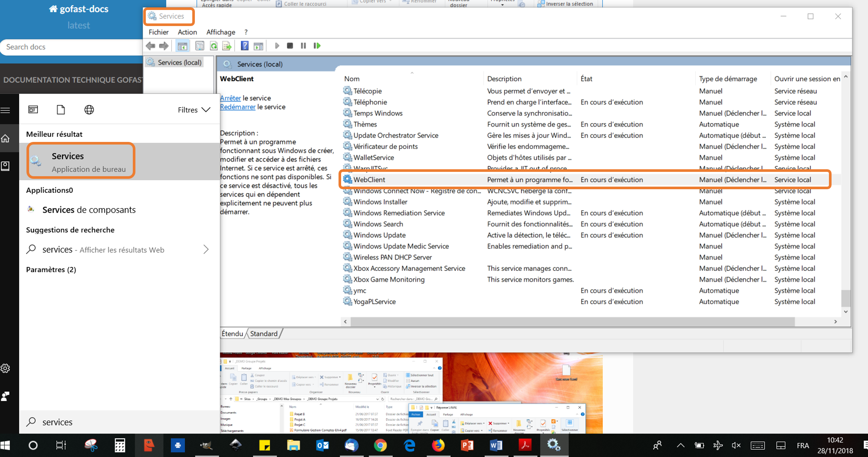Open the Action menu
Viewport: 868px width, 457px height.
pos(187,32)
